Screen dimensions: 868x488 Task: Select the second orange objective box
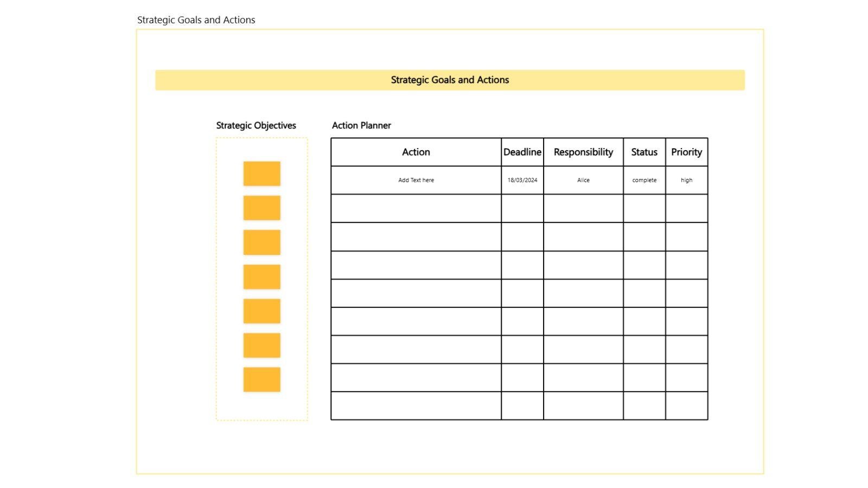click(261, 208)
